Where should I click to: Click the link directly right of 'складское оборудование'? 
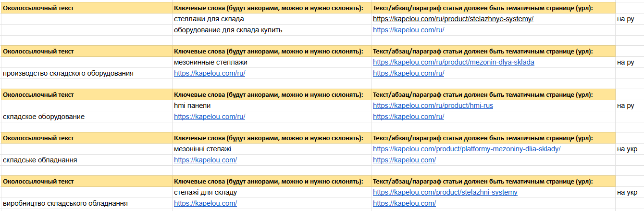click(209, 117)
